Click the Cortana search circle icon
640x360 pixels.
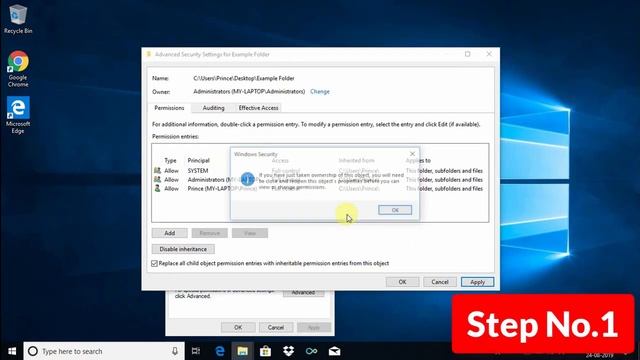point(33,351)
